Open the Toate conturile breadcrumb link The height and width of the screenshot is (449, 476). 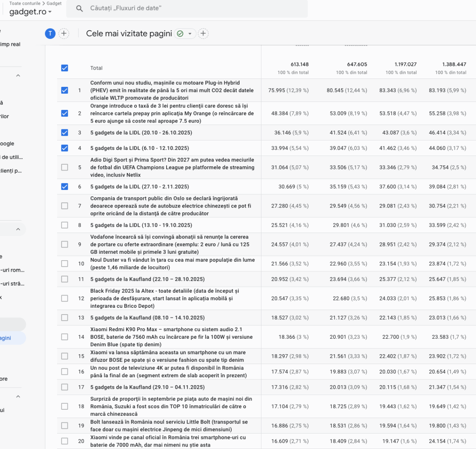[25, 4]
